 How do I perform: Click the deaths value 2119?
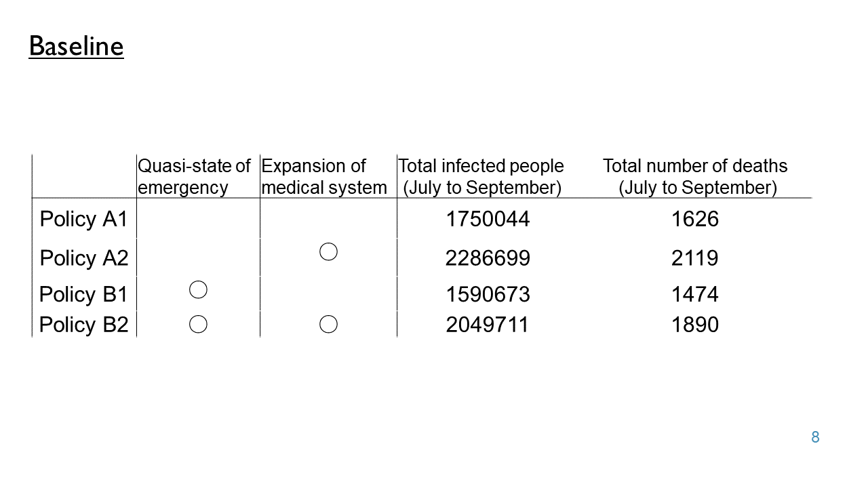tap(695, 258)
